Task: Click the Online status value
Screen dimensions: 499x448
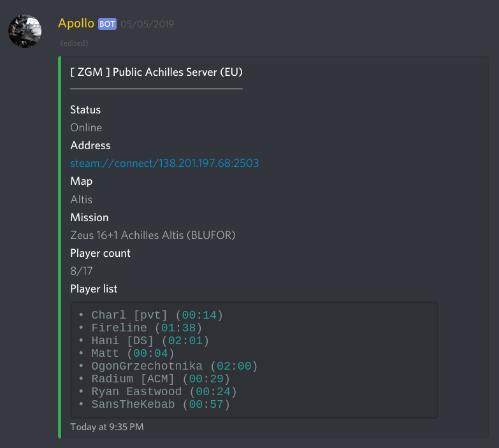Action: point(86,127)
